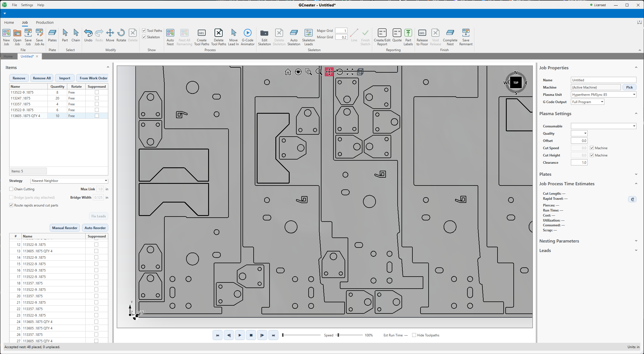Check the Hide Toolpaths box

414,335
